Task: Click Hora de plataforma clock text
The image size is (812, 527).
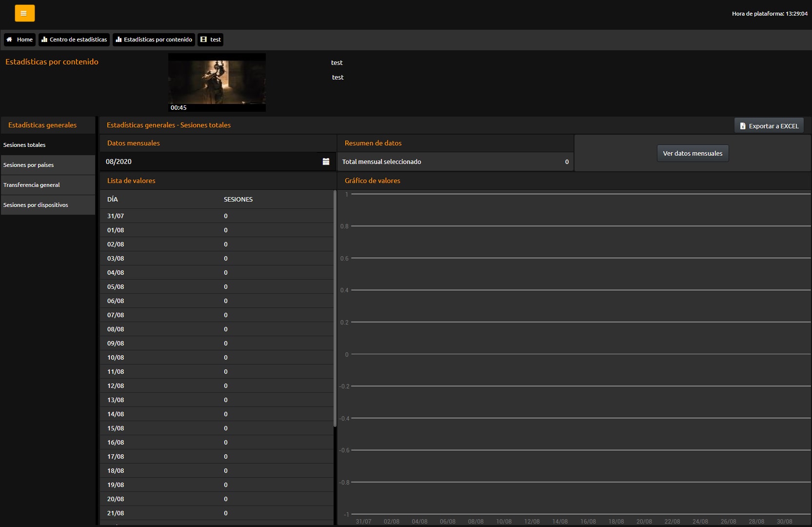Action: tap(770, 14)
